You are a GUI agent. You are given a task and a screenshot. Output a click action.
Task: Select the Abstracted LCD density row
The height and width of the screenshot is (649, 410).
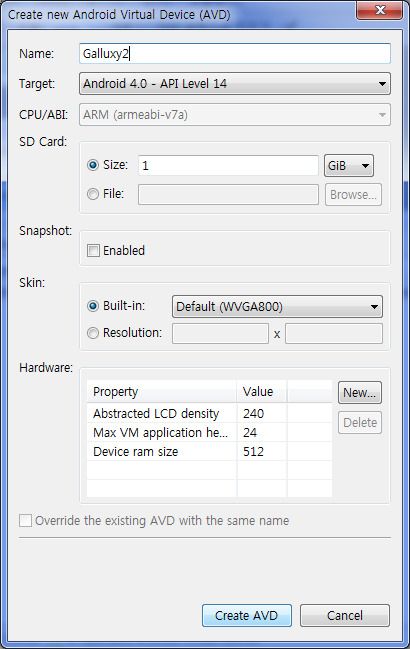(x=209, y=413)
